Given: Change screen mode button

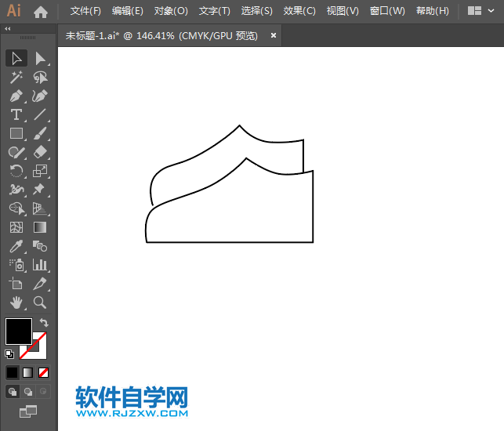Looking at the screenshot, I should (28, 411).
